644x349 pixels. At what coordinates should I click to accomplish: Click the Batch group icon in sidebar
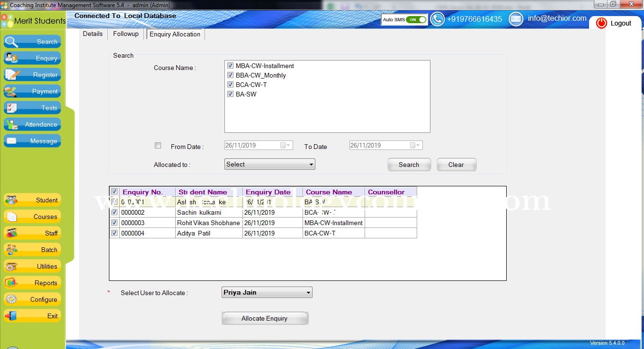(x=11, y=250)
